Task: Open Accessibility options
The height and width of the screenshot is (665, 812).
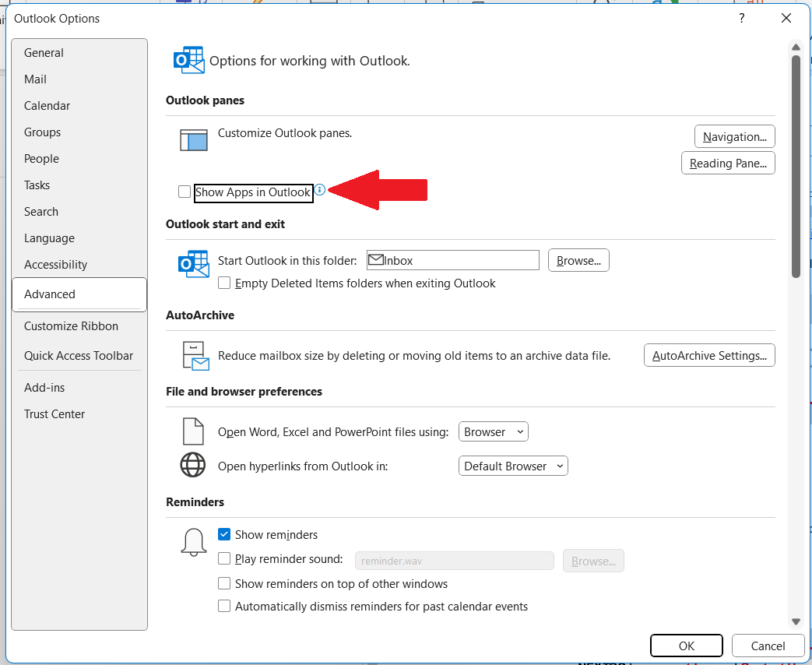Action: (x=79, y=264)
